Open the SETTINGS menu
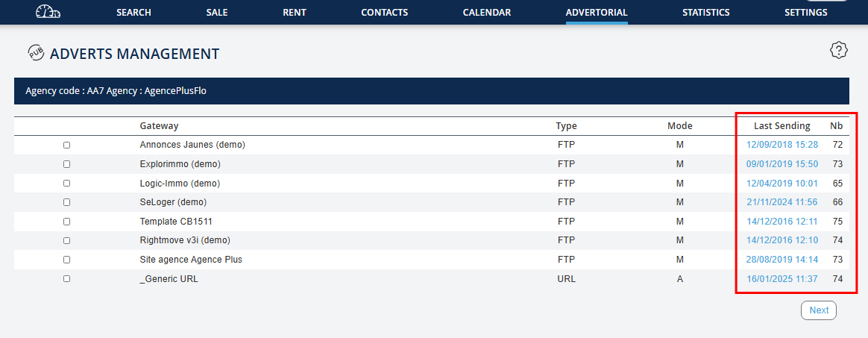868x338 pixels. pyautogui.click(x=805, y=13)
